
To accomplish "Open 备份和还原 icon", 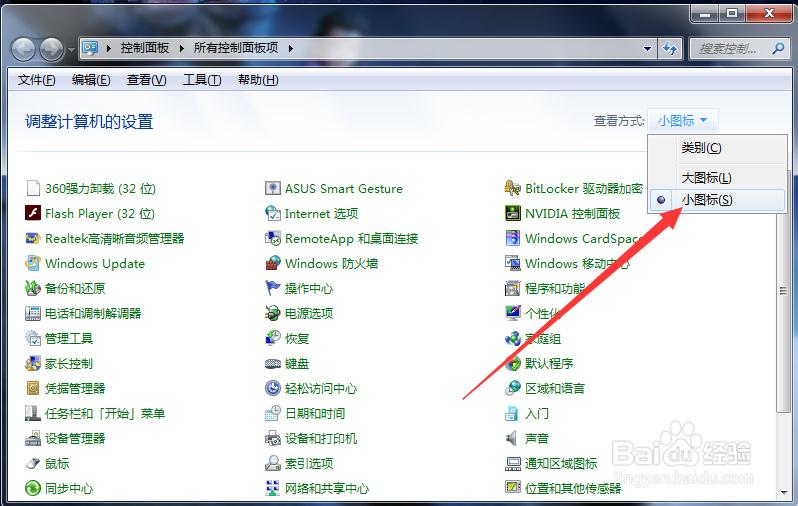I will click(x=33, y=288).
